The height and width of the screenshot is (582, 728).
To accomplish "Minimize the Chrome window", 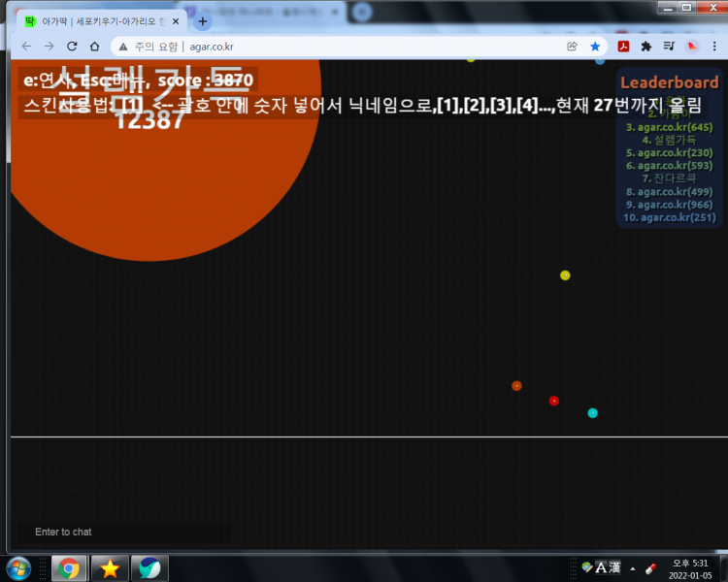I will tap(668, 7).
